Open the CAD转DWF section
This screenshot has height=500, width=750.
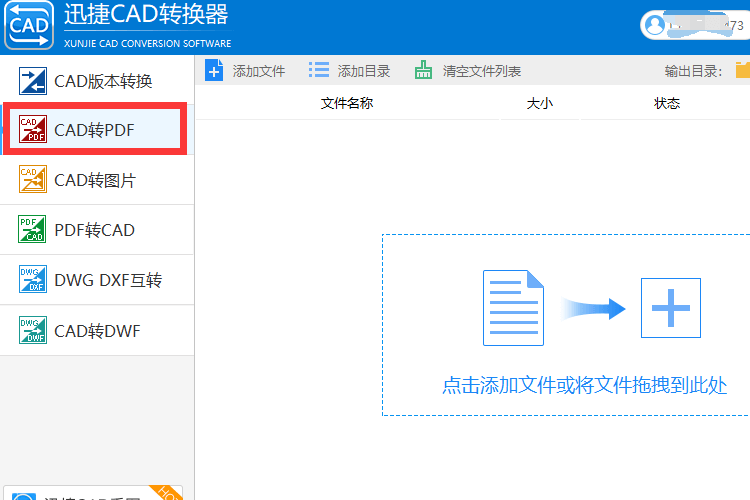click(x=97, y=331)
